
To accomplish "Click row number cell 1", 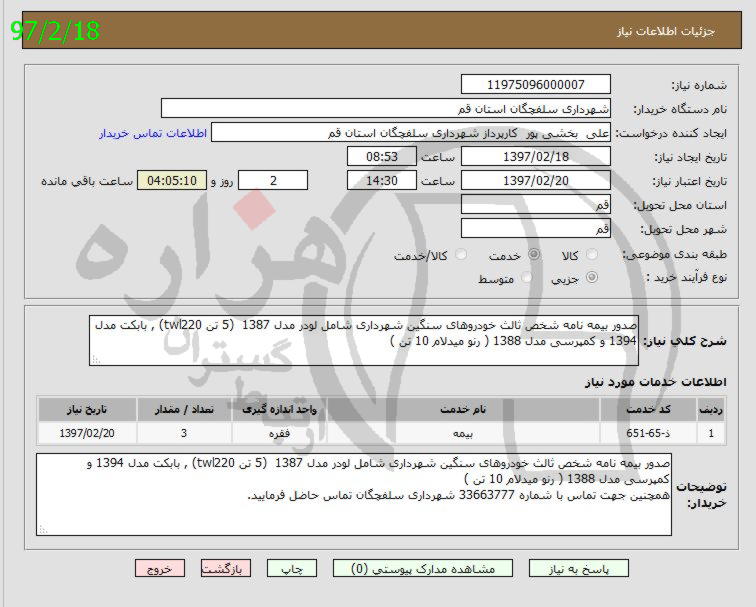I will [711, 433].
